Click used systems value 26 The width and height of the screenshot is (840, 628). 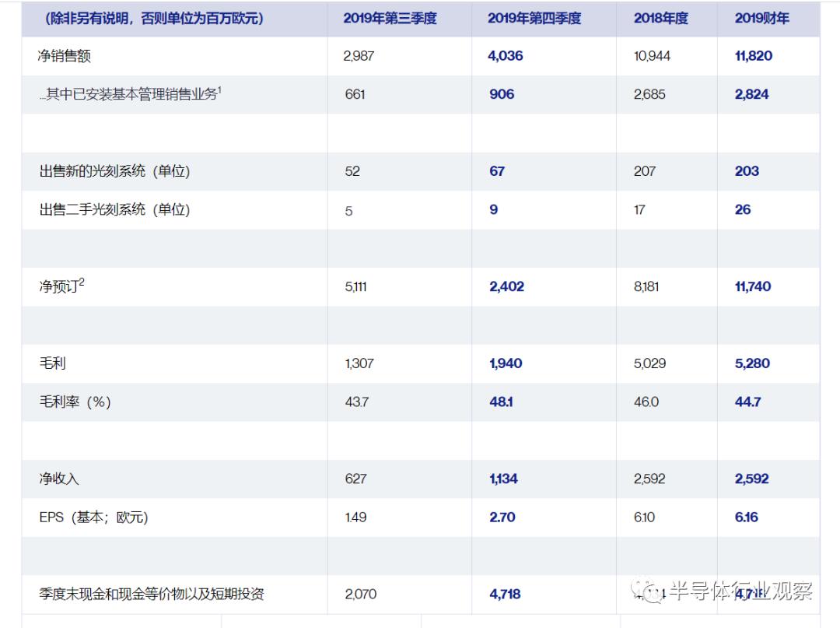(743, 209)
